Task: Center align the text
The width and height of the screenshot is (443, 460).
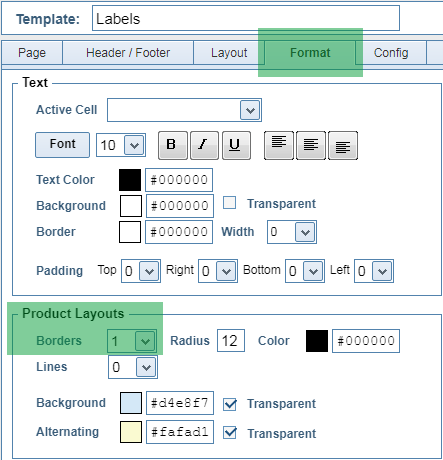Action: [311, 145]
